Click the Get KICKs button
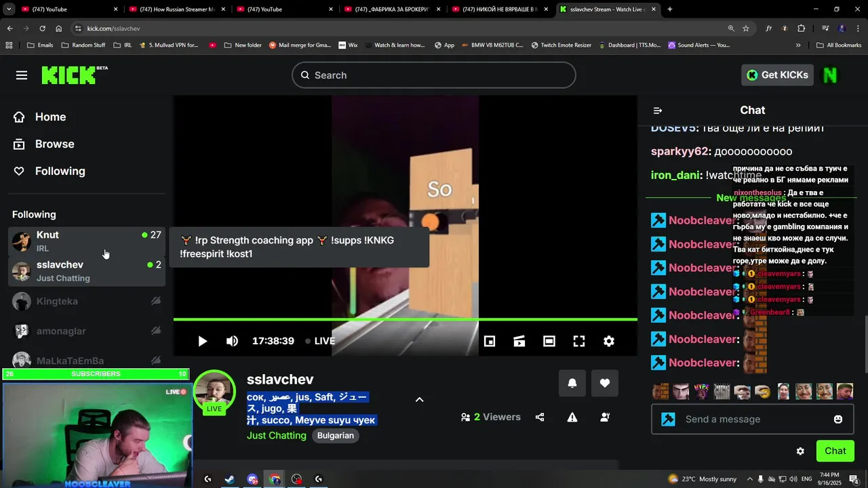868x488 pixels. click(777, 75)
